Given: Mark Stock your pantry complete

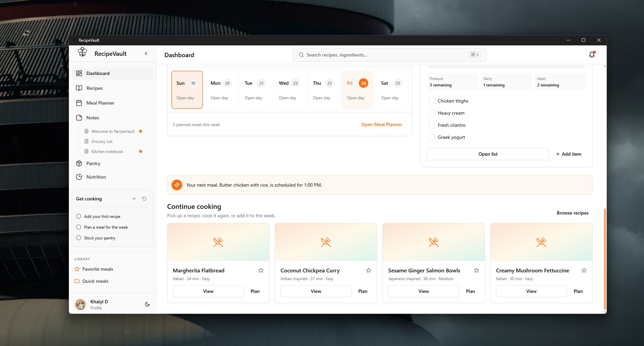Looking at the screenshot, I should 79,238.
